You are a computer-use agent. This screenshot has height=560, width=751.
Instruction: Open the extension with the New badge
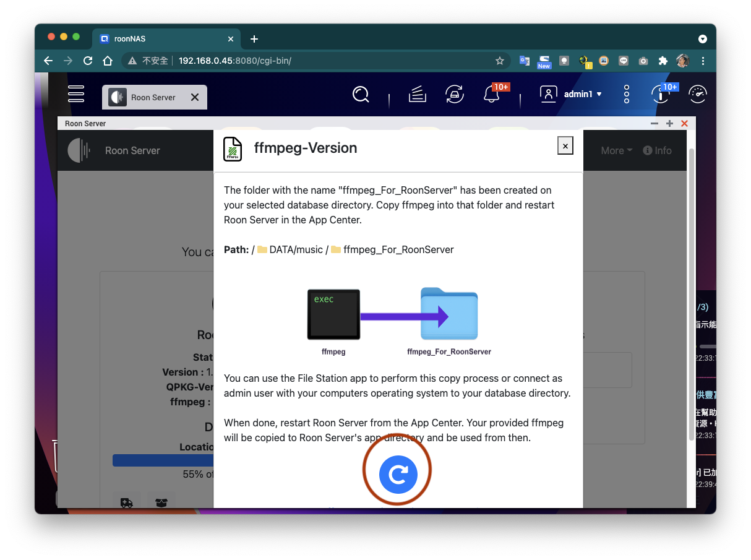544,61
